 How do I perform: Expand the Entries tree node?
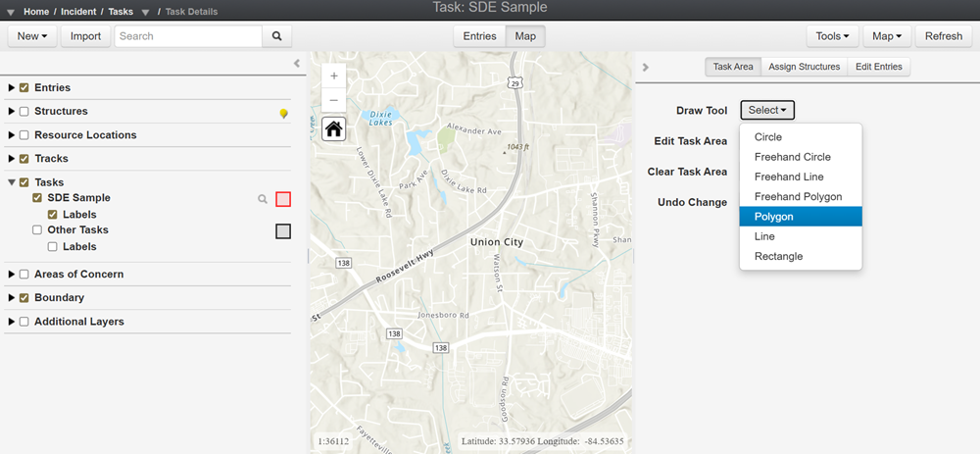(11, 88)
